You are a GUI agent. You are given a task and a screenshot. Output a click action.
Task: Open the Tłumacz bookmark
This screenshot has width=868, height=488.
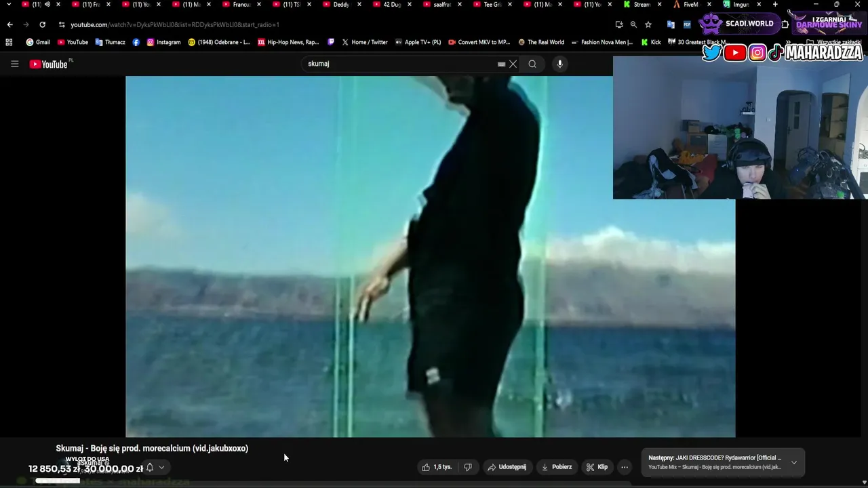click(110, 42)
